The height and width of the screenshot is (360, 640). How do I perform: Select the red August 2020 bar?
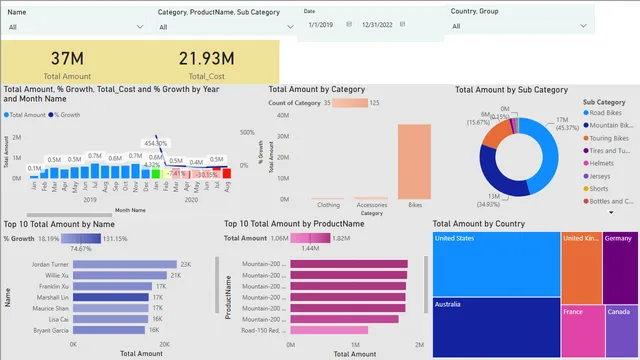point(227,173)
